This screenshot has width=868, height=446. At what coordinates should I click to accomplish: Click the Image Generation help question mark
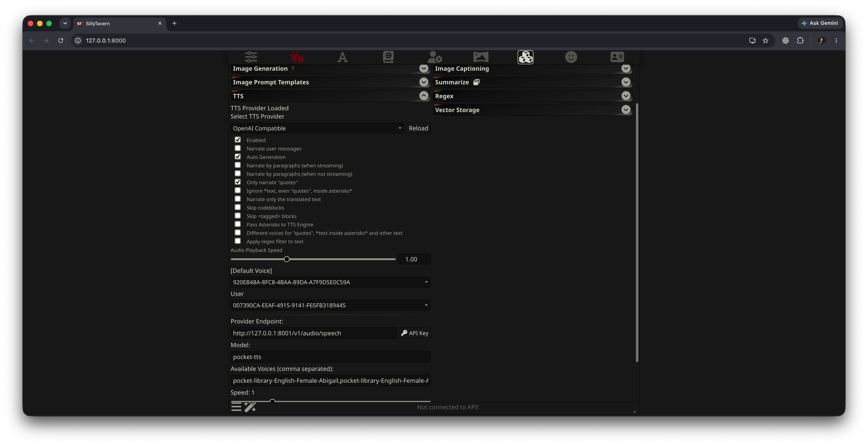coord(293,68)
